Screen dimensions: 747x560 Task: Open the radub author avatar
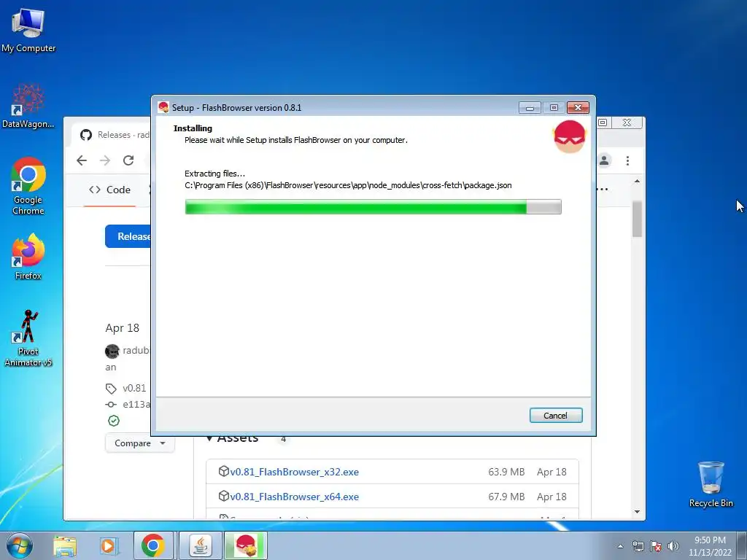tap(112, 351)
